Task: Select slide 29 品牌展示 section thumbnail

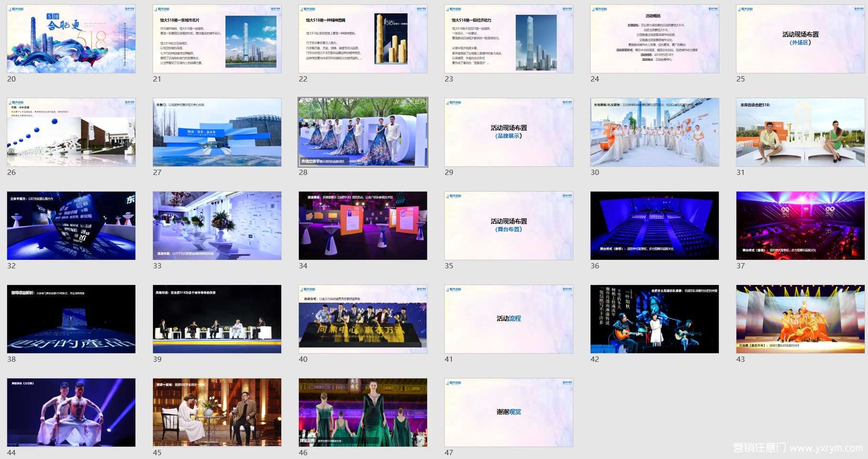Action: tap(509, 133)
